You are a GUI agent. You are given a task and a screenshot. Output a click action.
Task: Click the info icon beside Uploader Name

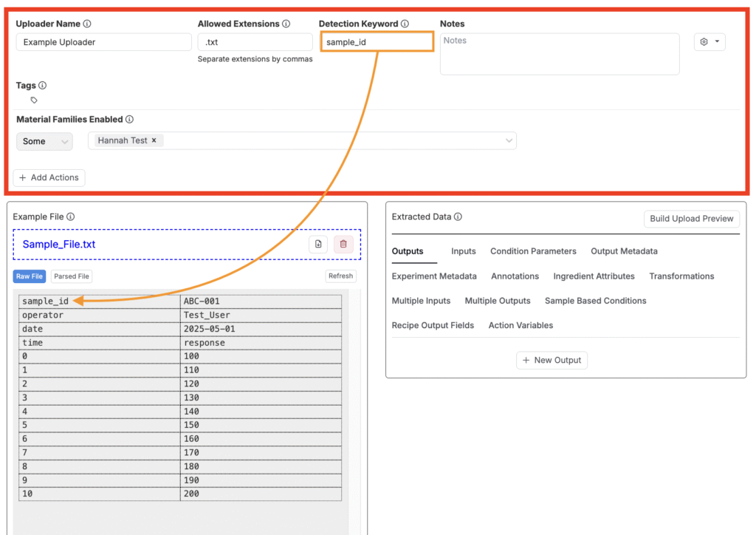(87, 24)
